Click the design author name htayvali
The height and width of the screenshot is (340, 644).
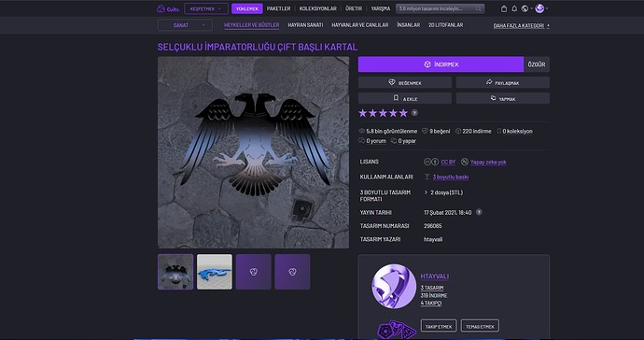433,239
